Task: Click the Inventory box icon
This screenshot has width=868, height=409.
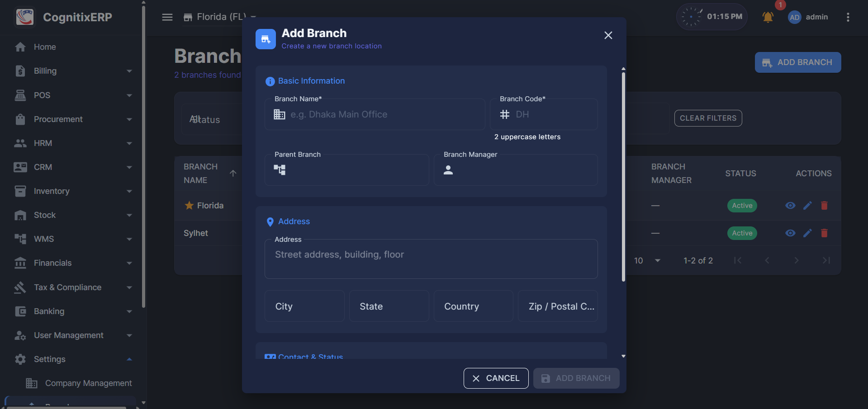Action: coord(20,191)
